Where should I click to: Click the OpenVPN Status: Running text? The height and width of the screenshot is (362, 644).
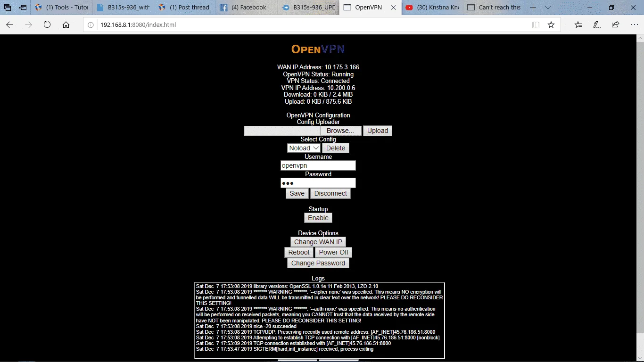pyautogui.click(x=318, y=74)
